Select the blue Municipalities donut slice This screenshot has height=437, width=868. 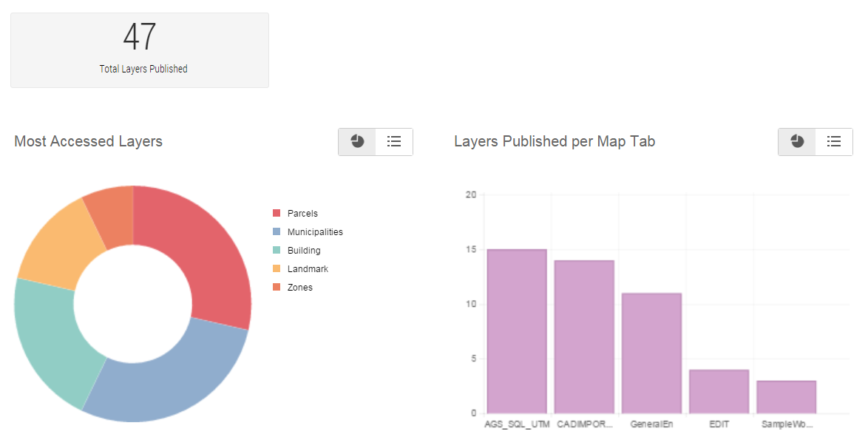point(170,377)
